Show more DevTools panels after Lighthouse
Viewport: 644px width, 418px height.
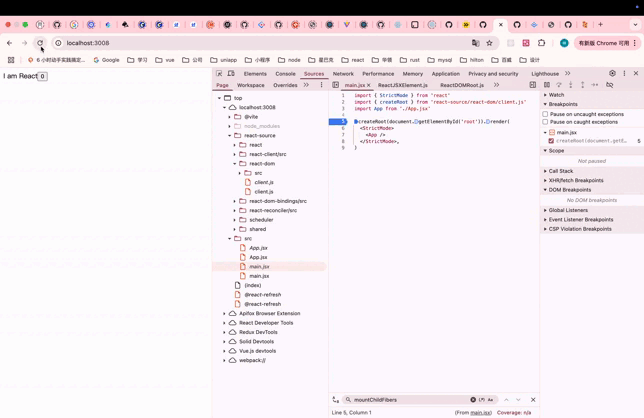(568, 73)
